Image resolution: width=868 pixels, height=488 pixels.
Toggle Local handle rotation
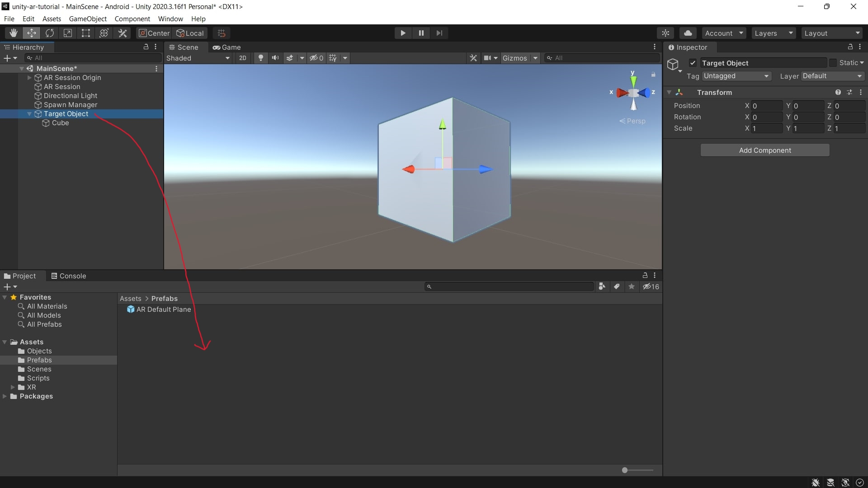click(190, 33)
